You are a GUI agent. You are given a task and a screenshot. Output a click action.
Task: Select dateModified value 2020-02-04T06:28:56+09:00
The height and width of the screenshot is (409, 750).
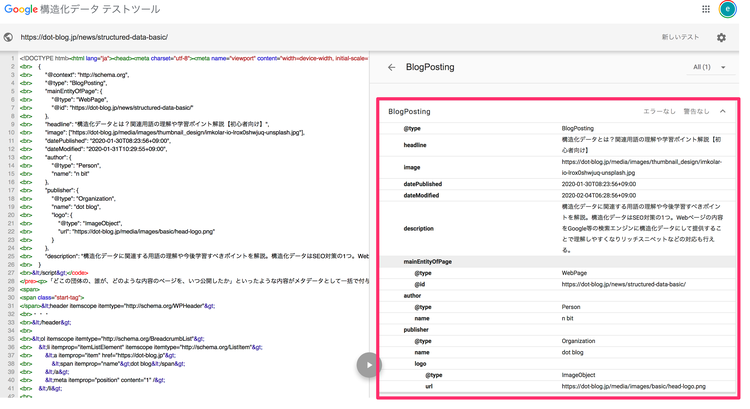(599, 196)
